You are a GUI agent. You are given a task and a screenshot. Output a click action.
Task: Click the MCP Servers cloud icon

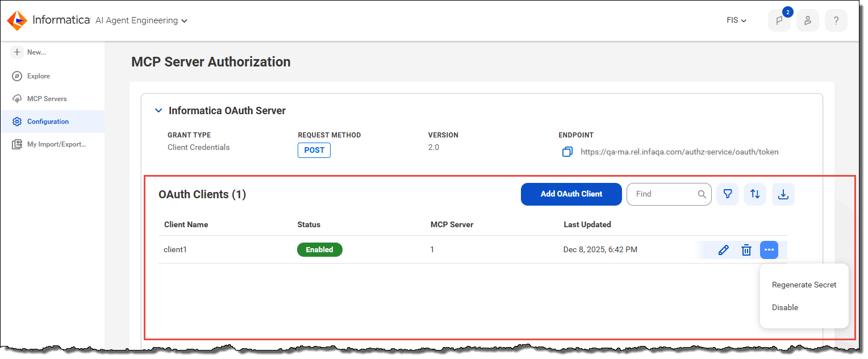(17, 99)
